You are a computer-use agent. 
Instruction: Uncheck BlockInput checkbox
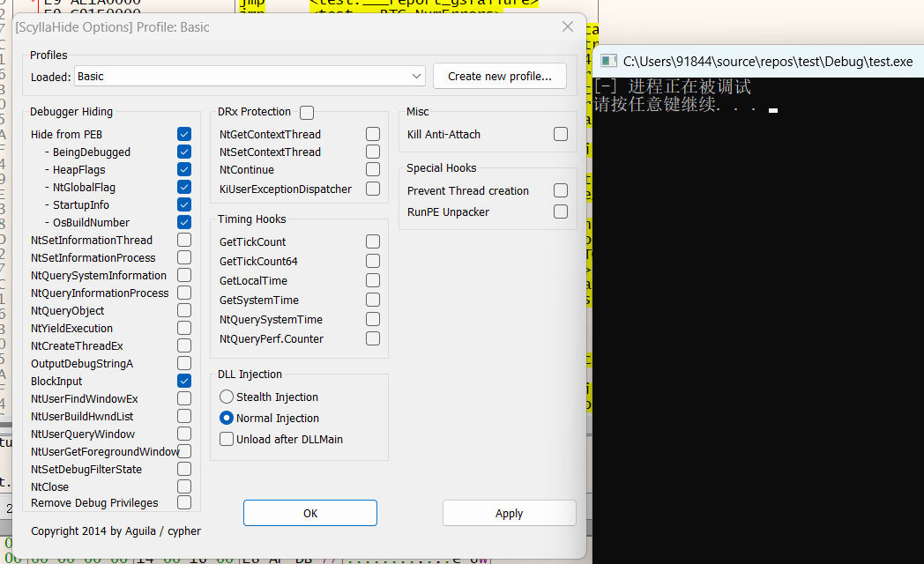(x=184, y=382)
